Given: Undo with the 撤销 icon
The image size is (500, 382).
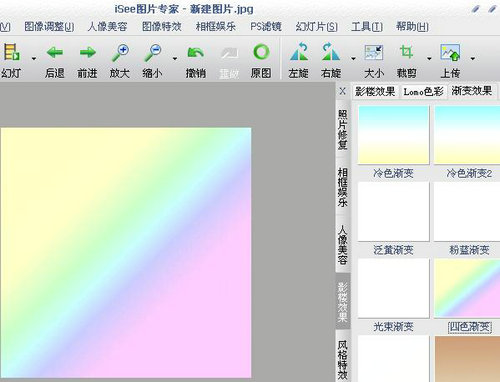Looking at the screenshot, I should (196, 53).
